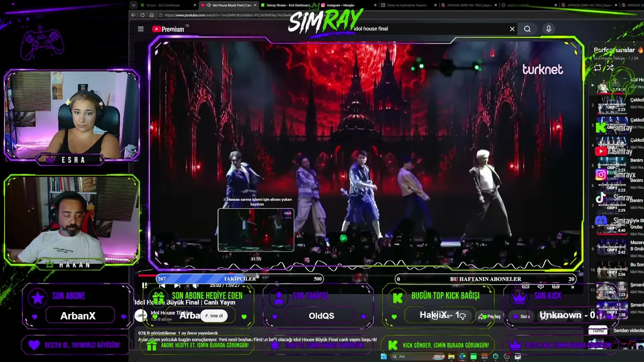
Task: Toggle subtitles in the video player
Action: 525,286
